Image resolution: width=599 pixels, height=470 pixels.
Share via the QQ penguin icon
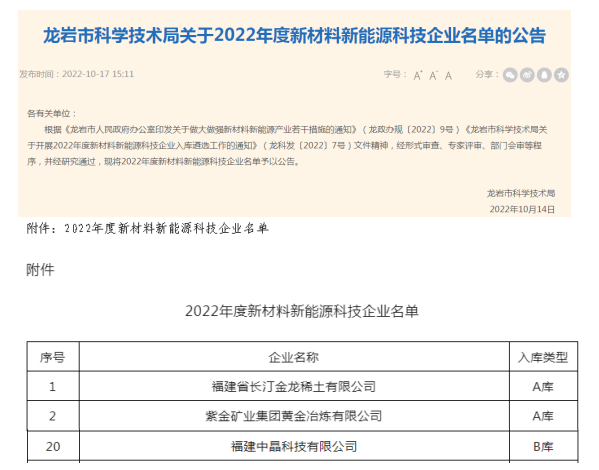pos(544,75)
